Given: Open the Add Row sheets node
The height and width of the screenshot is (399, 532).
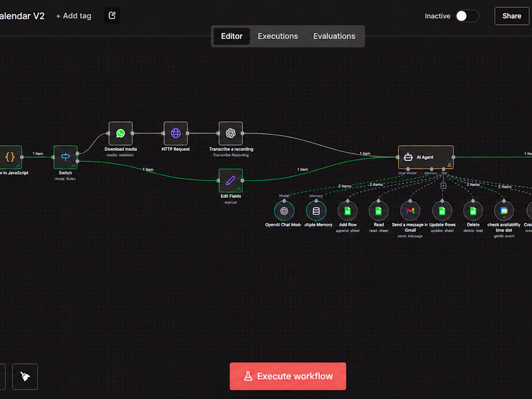Looking at the screenshot, I should coord(347,211).
